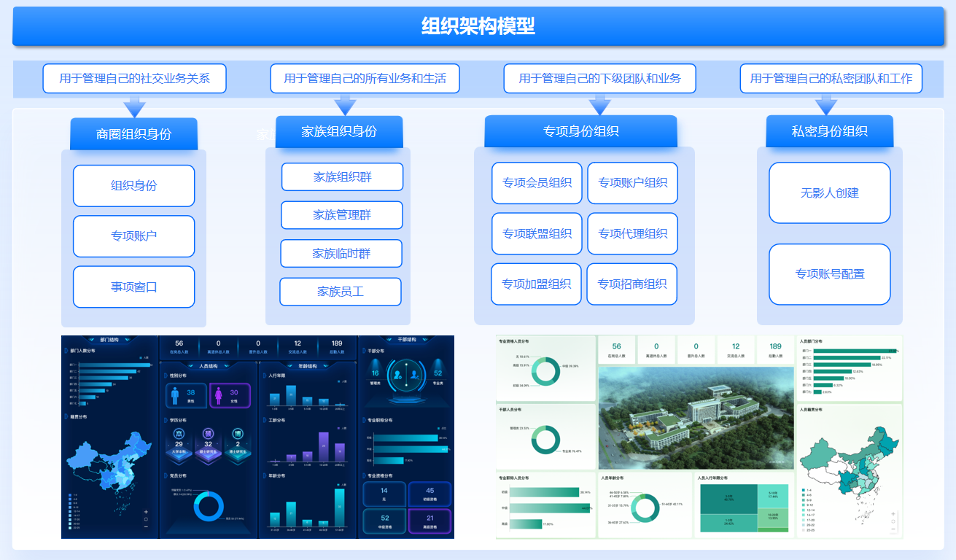
Task: Click the 组织身份 button
Action: pyautogui.click(x=134, y=186)
